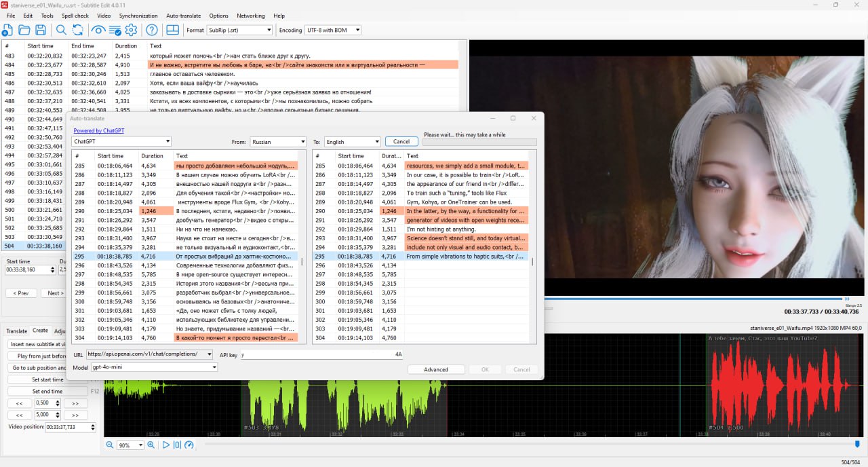This screenshot has height=467, width=868.
Task: Click the Replace circular arrows icon
Action: coord(78,30)
